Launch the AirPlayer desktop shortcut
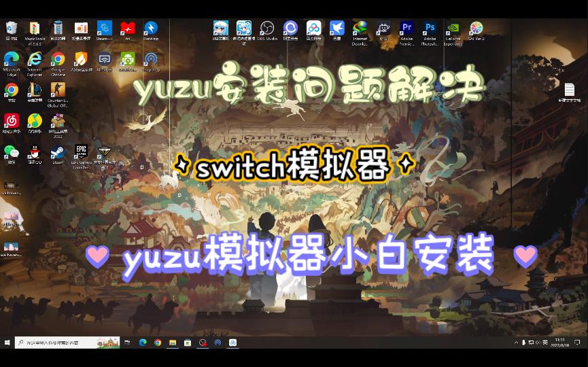 [104, 59]
